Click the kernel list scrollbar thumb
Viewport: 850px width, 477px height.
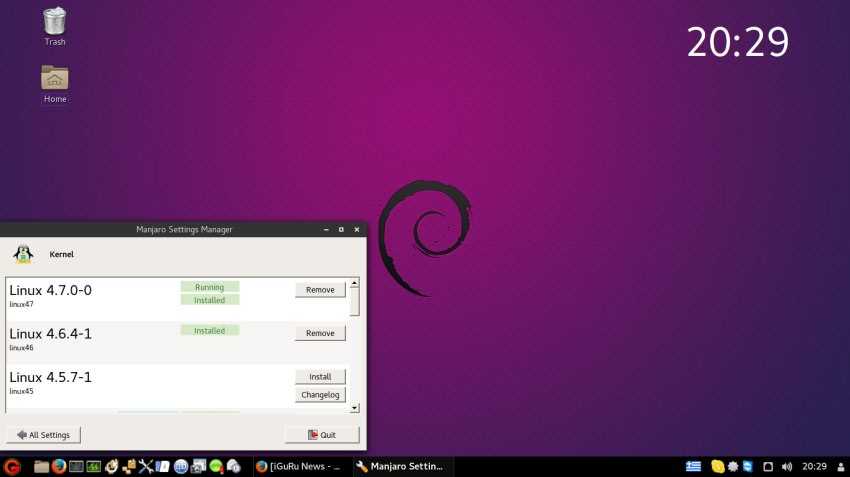(x=355, y=302)
